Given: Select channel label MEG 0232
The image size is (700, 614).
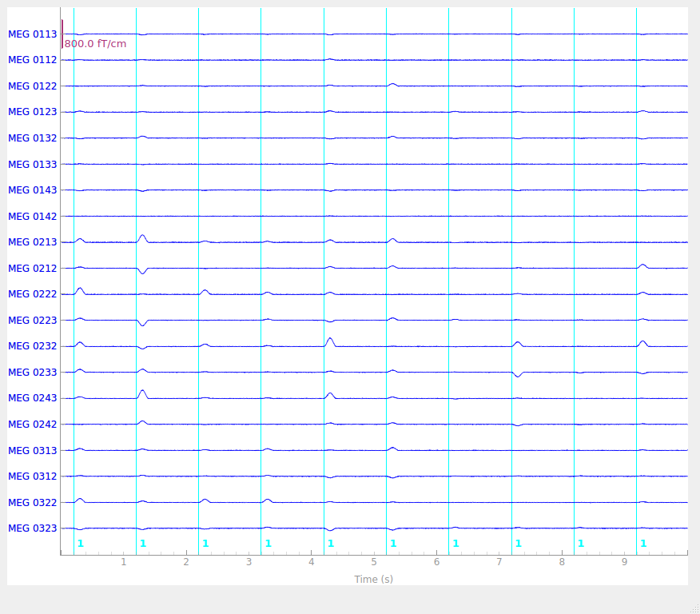Looking at the screenshot, I should [x=33, y=346].
